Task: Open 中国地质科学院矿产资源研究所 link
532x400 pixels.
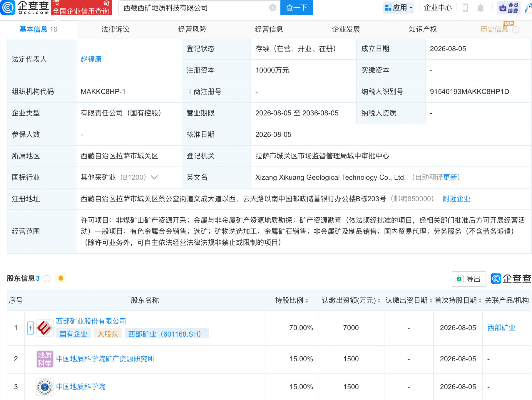Action: click(x=105, y=359)
